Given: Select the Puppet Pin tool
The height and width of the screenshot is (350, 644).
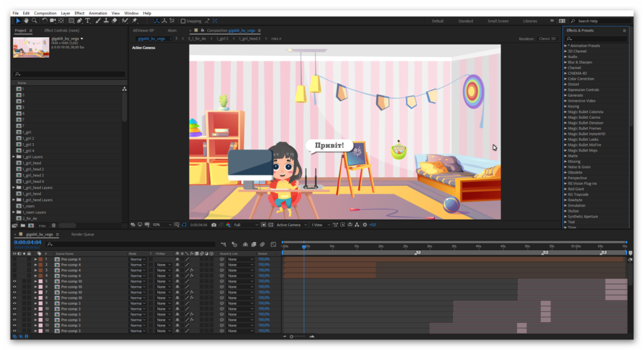Looking at the screenshot, I should (x=135, y=21).
